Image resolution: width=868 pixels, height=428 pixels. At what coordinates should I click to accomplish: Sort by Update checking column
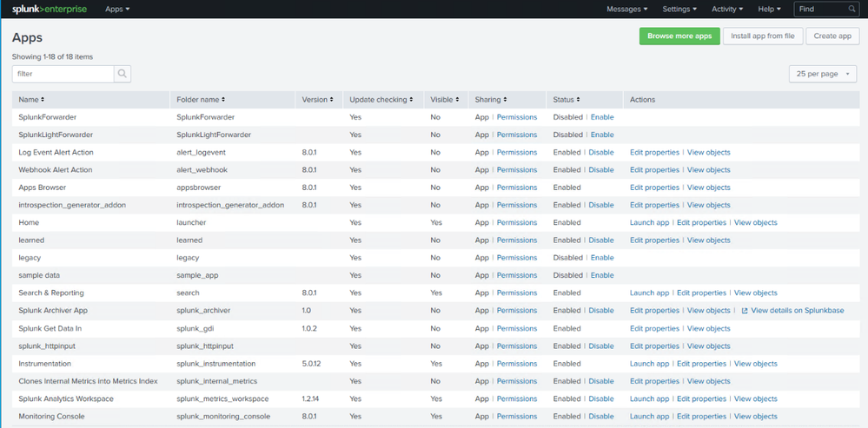pos(381,100)
